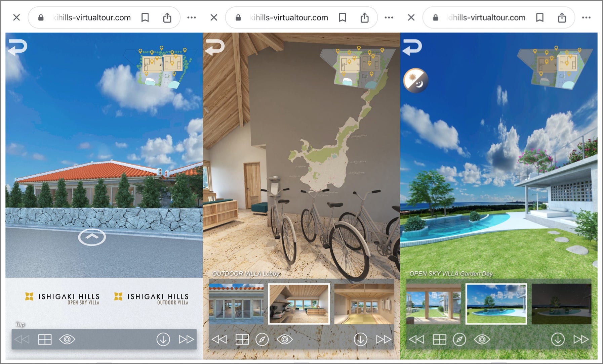Bookmark the page in the middle browser
Viewport: 603px width, 364px height.
pos(343,17)
